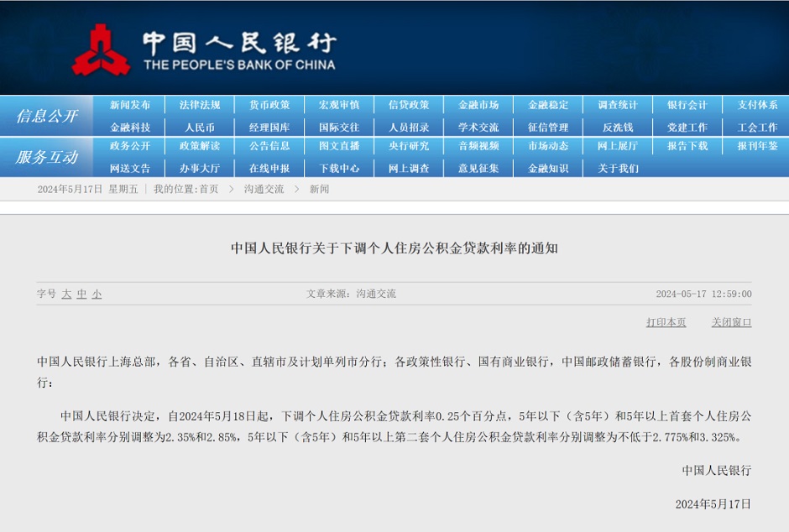789x532 pixels.
Task: Open the 意见征集 navigation item
Action: pyautogui.click(x=477, y=168)
